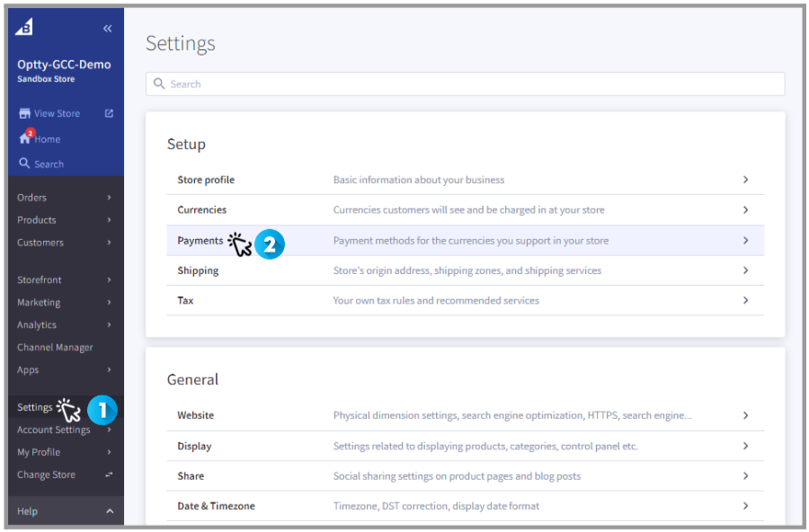Click magnifier icon in Settings search bar

click(x=159, y=84)
